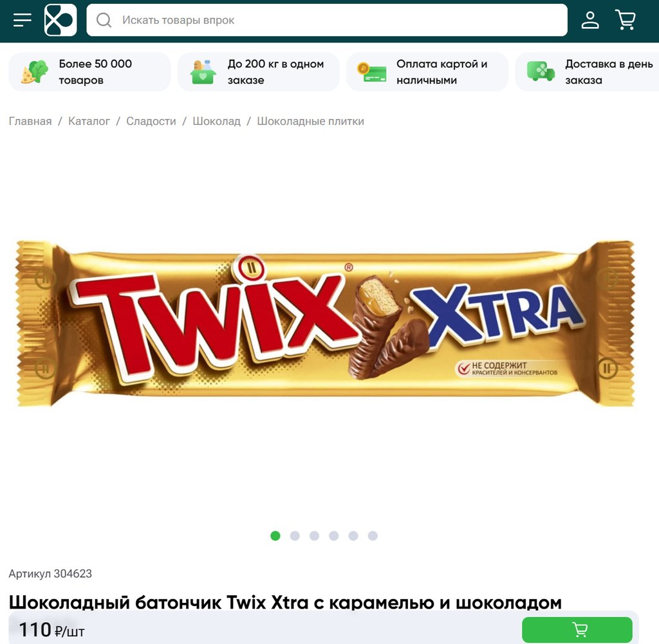The height and width of the screenshot is (644, 659).
Task: Select the last image carousel dot
Action: click(x=373, y=536)
